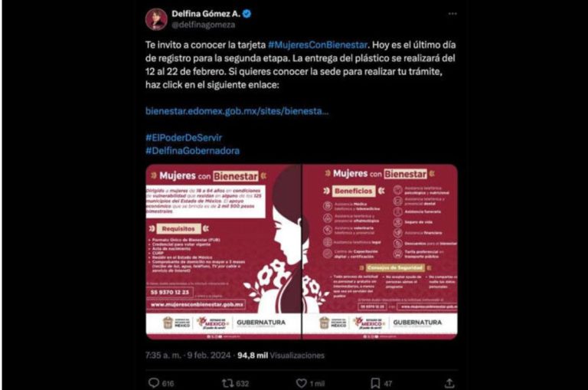Retweet using the repost arrows icon
This screenshot has width=588, height=390.
(x=227, y=383)
